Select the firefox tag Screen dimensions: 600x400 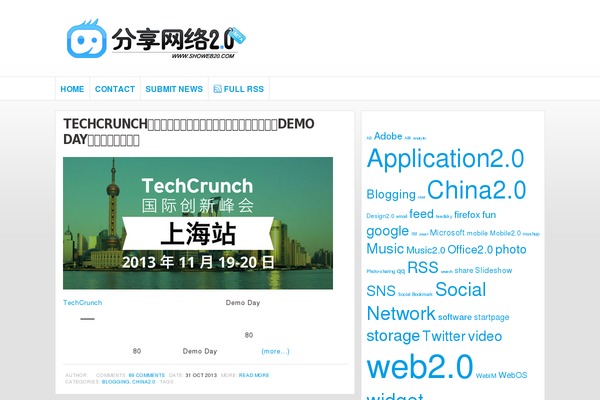coord(467,215)
